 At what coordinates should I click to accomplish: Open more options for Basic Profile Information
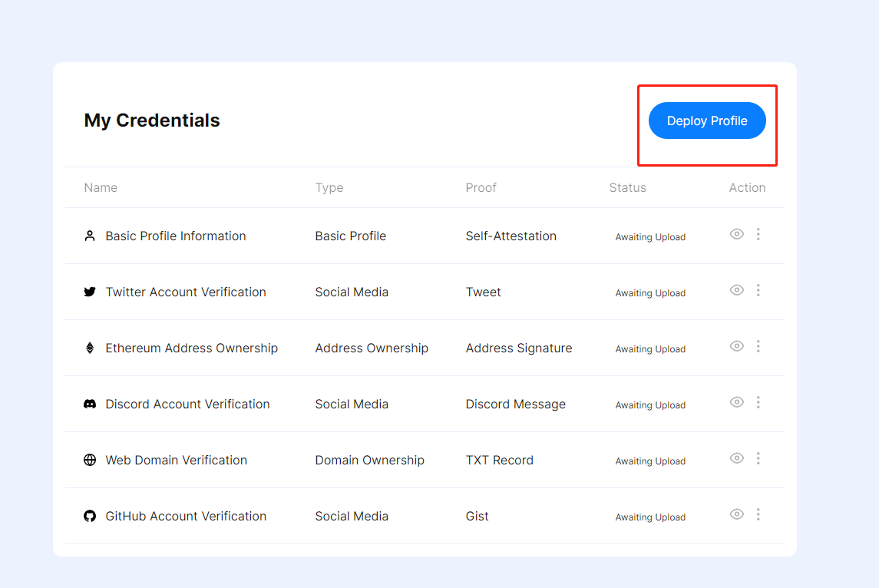(758, 234)
